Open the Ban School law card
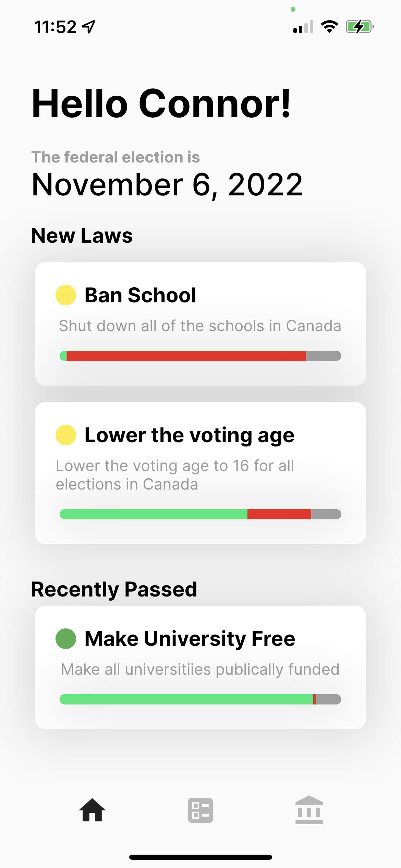The height and width of the screenshot is (868, 401). coord(200,324)
